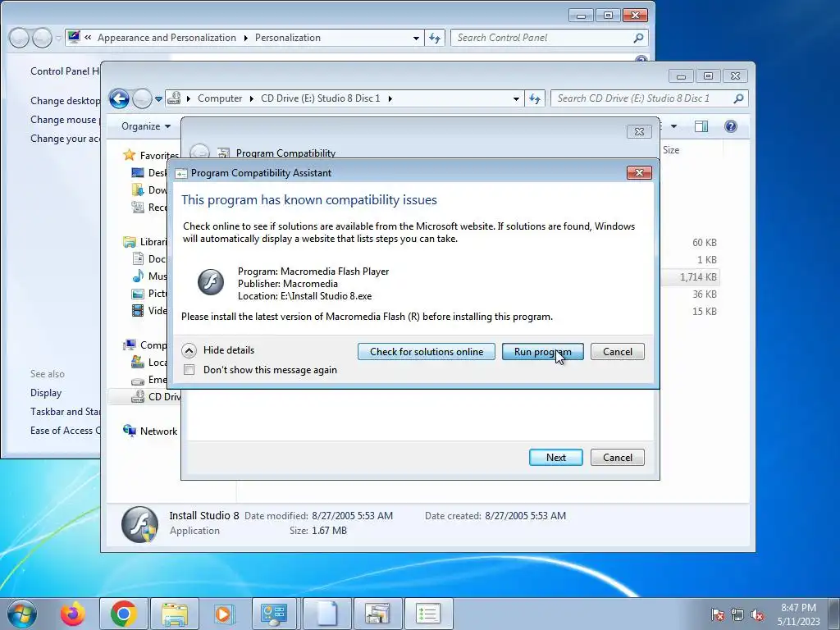
Task: Click Check for solutions online
Action: pos(427,351)
